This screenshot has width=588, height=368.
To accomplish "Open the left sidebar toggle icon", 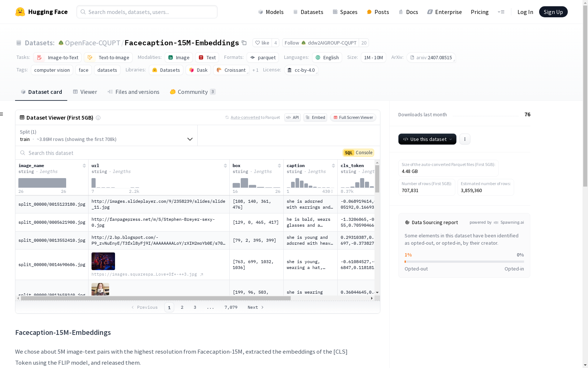I will (x=2, y=114).
